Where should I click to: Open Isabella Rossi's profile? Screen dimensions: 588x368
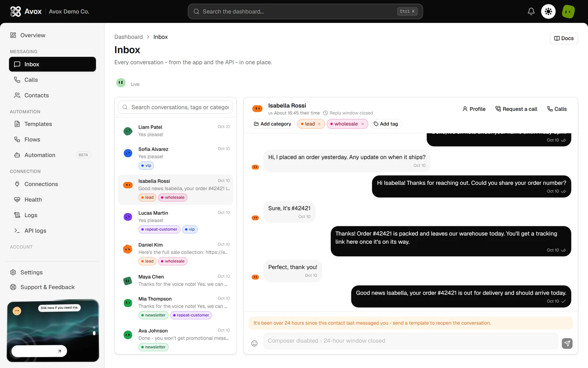(474, 109)
